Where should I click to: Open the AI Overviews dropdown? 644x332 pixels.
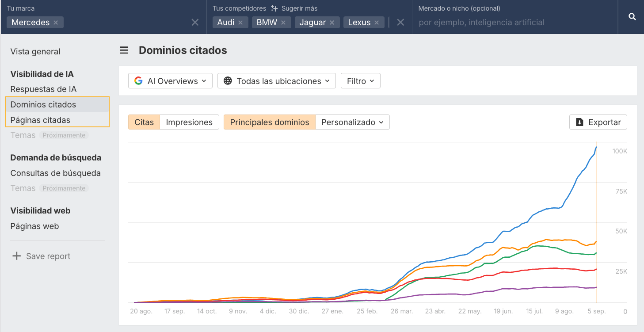170,81
